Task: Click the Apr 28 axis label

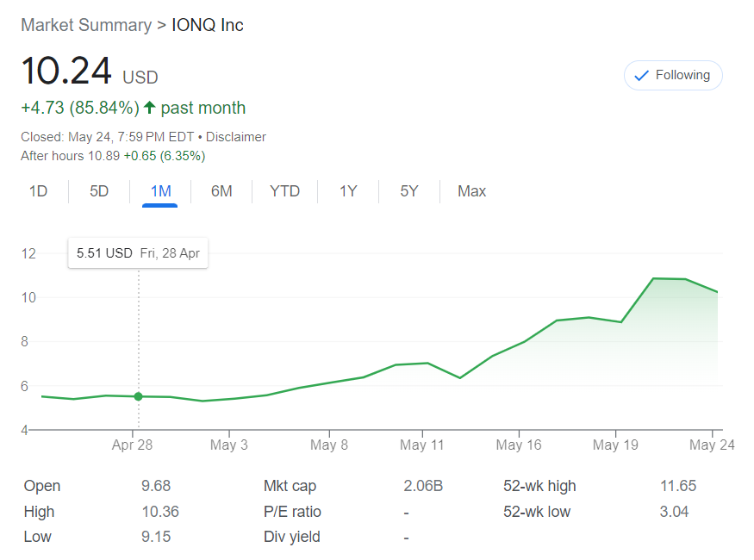Action: pyautogui.click(x=132, y=445)
